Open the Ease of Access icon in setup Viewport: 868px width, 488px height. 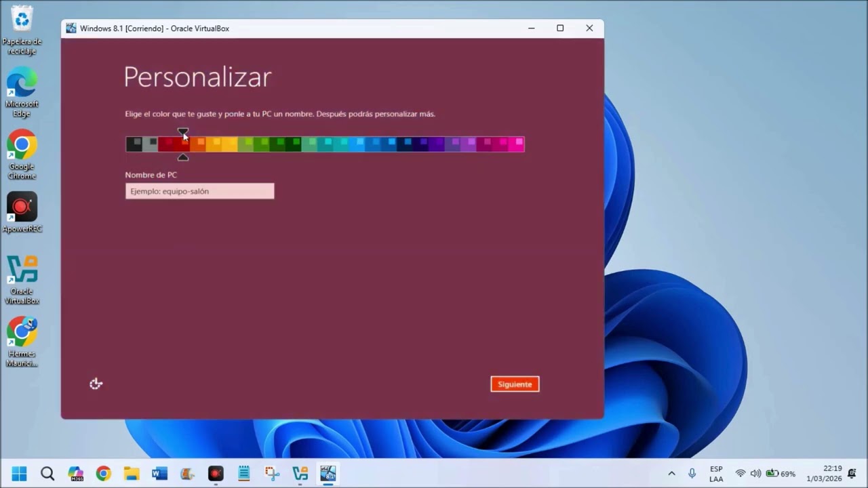pos(96,384)
